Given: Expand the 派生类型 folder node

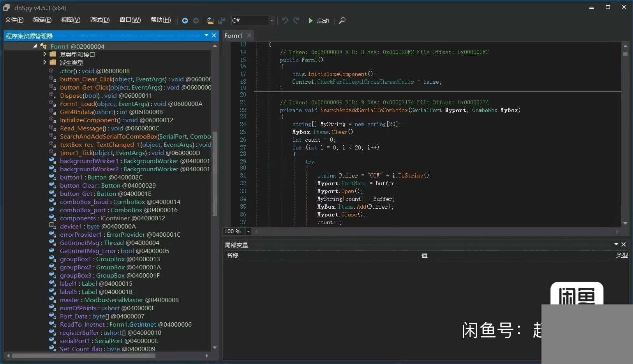Looking at the screenshot, I should [45, 63].
